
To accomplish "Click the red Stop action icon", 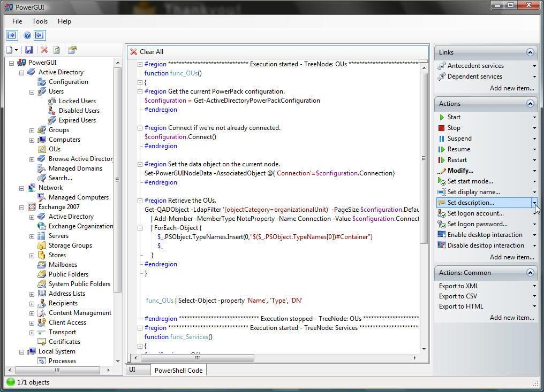I will 441,128.
